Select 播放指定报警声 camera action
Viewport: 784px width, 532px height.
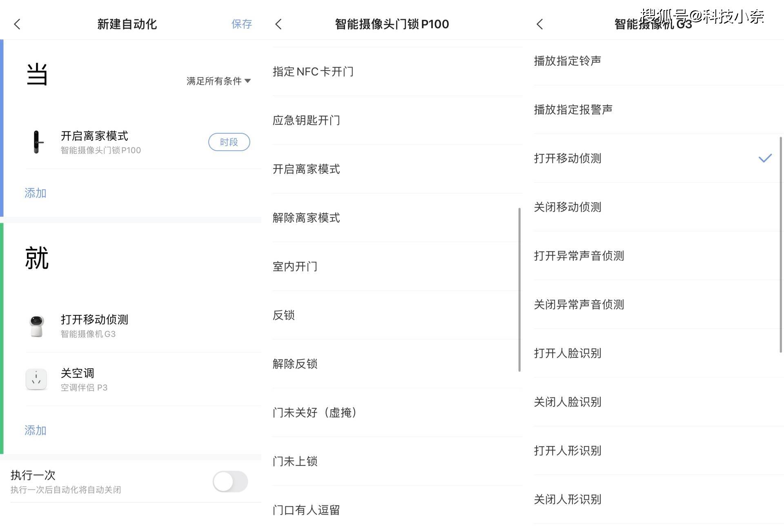pyautogui.click(x=659, y=109)
